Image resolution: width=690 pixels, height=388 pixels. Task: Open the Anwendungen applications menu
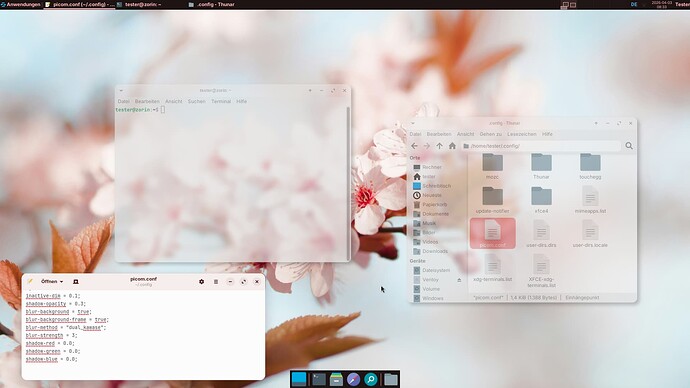pyautogui.click(x=20, y=4)
